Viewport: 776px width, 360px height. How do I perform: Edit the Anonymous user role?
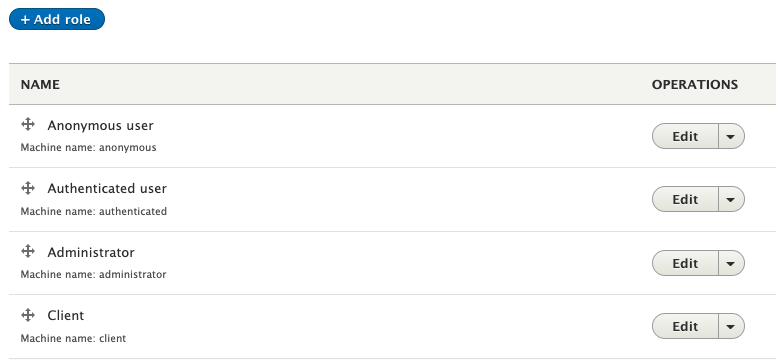(685, 136)
